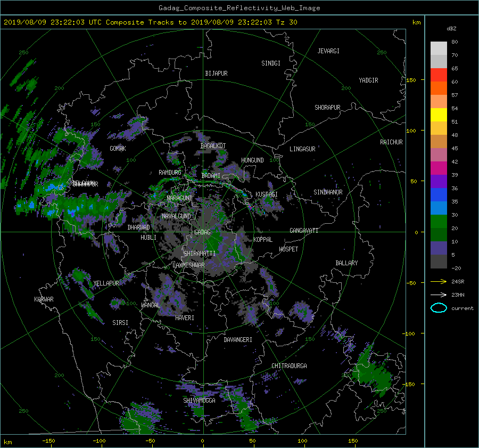Click the Gadag_Composite_Reflectivity_Web_Image title
Image resolution: width=479 pixels, height=448 pixels.
tap(239, 8)
